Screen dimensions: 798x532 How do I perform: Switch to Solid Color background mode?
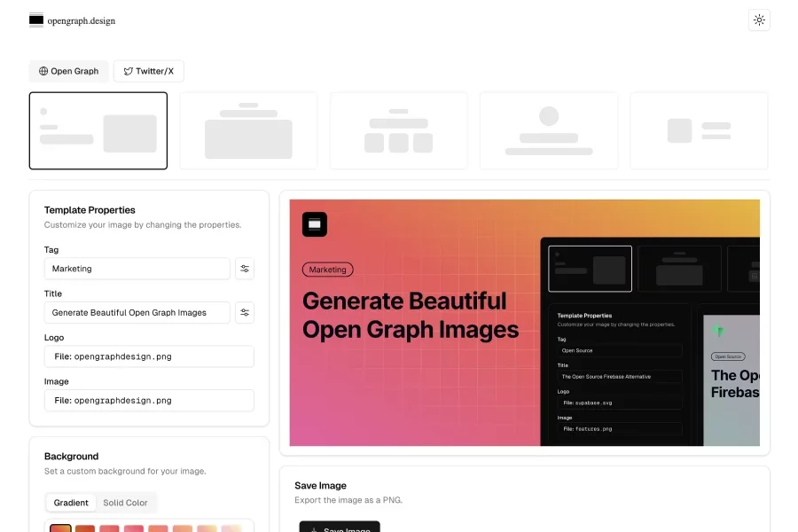(x=126, y=503)
